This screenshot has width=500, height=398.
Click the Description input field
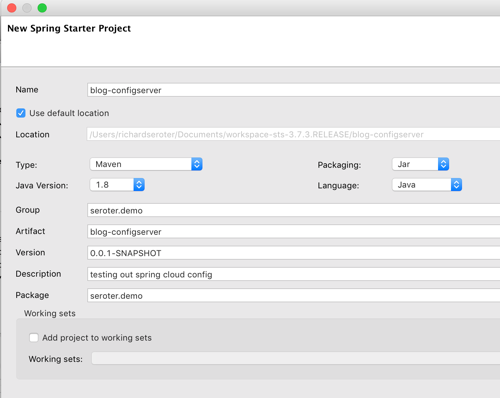293,274
